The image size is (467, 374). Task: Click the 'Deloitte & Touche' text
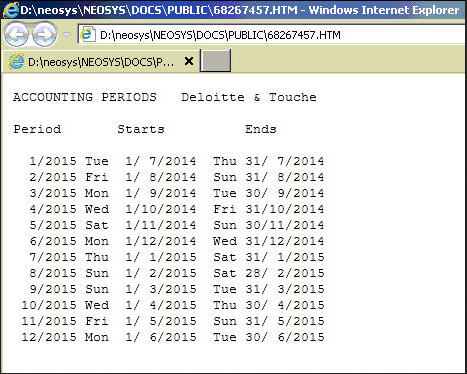pyautogui.click(x=249, y=97)
